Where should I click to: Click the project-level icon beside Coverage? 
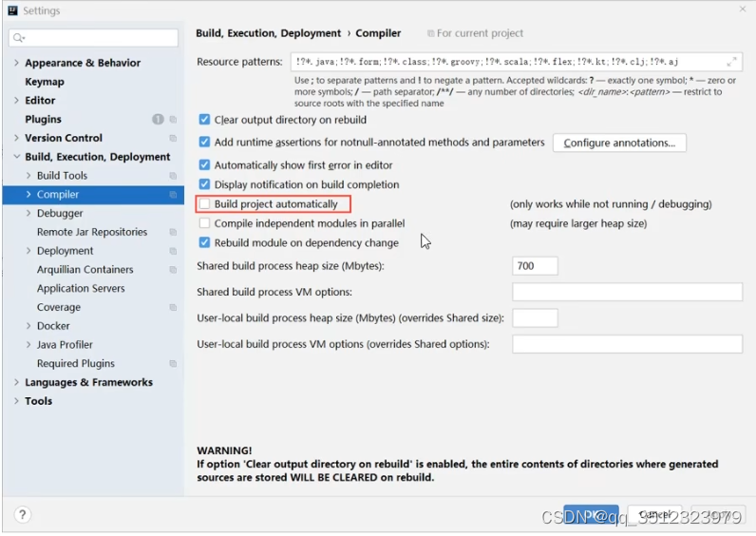coord(173,307)
